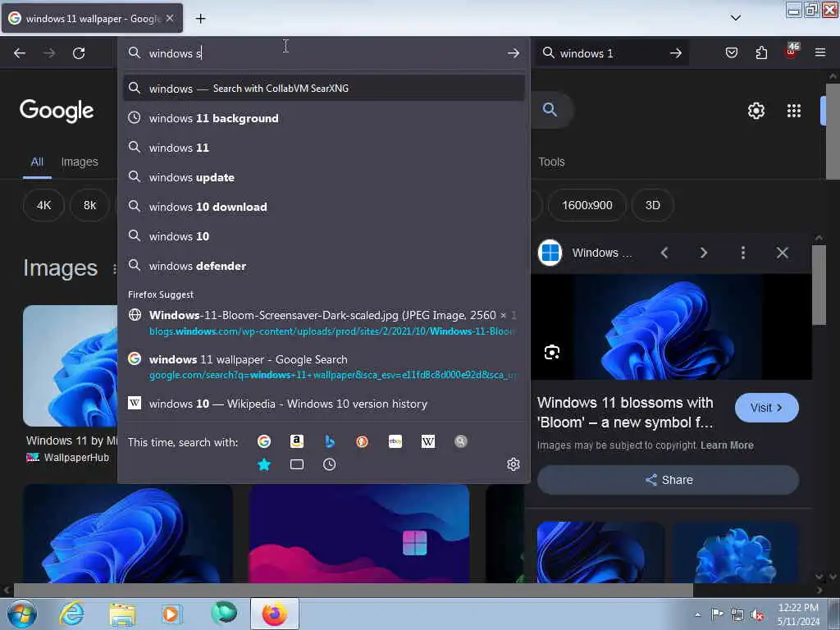
Task: Open Windows Explorer folder on taskbar
Action: pos(122,614)
